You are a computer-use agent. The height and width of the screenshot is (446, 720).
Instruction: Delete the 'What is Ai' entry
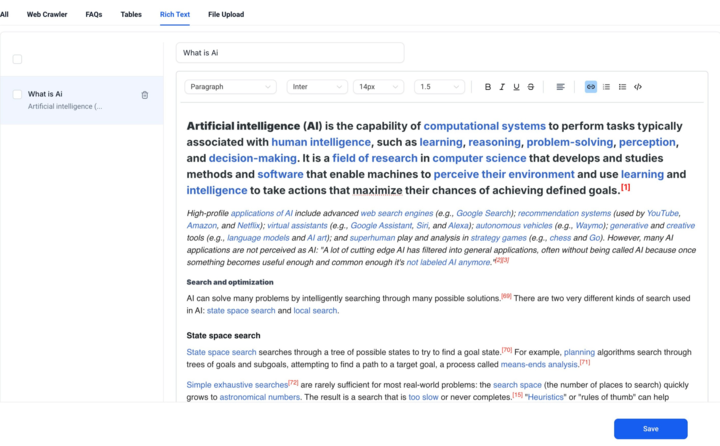[x=145, y=95]
